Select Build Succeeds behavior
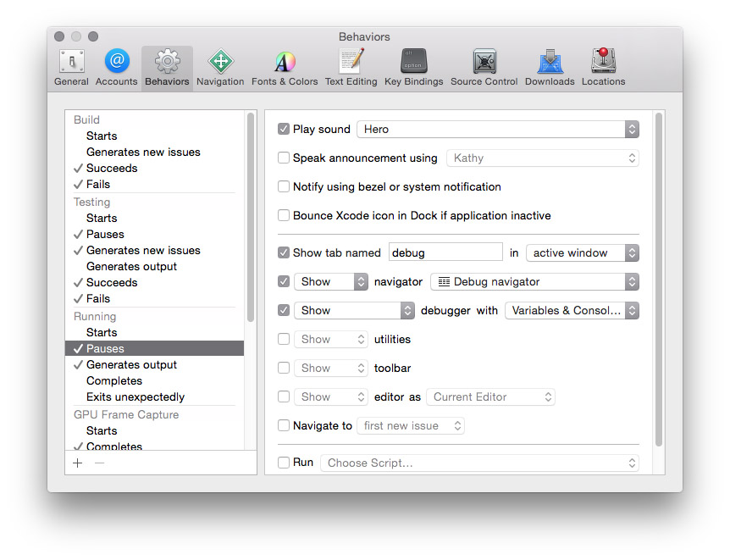 click(155, 168)
